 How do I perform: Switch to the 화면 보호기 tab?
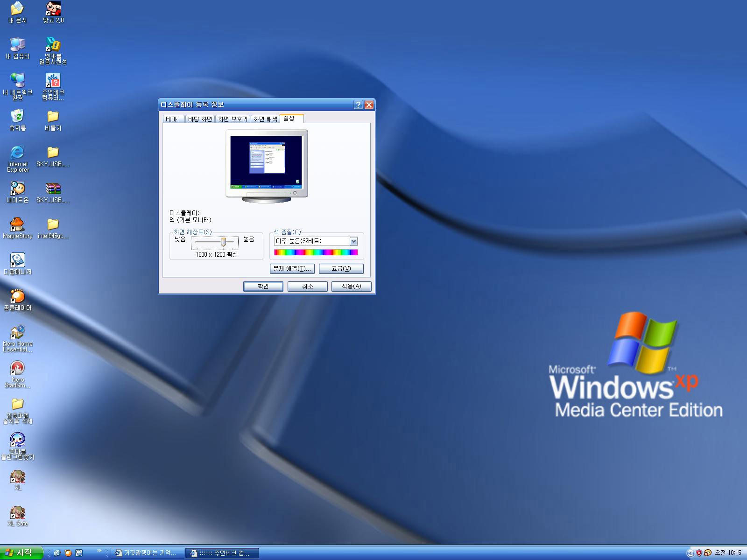click(x=233, y=119)
